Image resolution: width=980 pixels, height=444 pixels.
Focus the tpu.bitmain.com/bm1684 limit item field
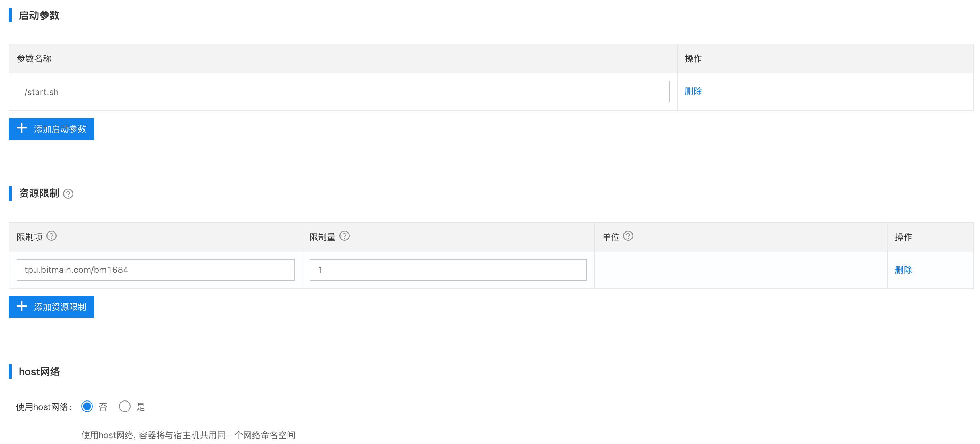(155, 270)
